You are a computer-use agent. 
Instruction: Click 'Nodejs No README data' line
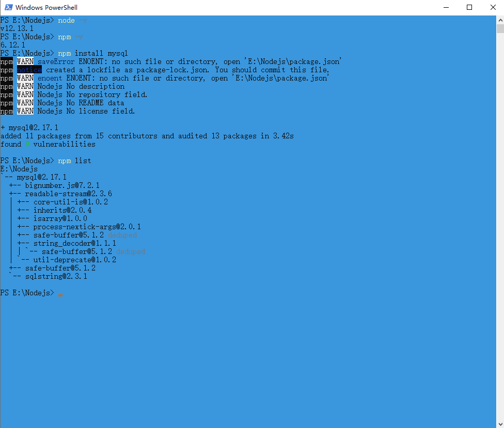(62, 103)
